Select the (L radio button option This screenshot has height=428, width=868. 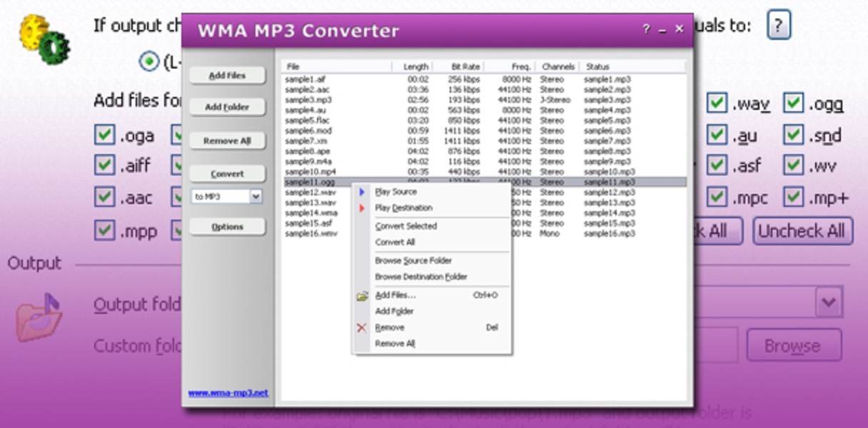pos(148,62)
